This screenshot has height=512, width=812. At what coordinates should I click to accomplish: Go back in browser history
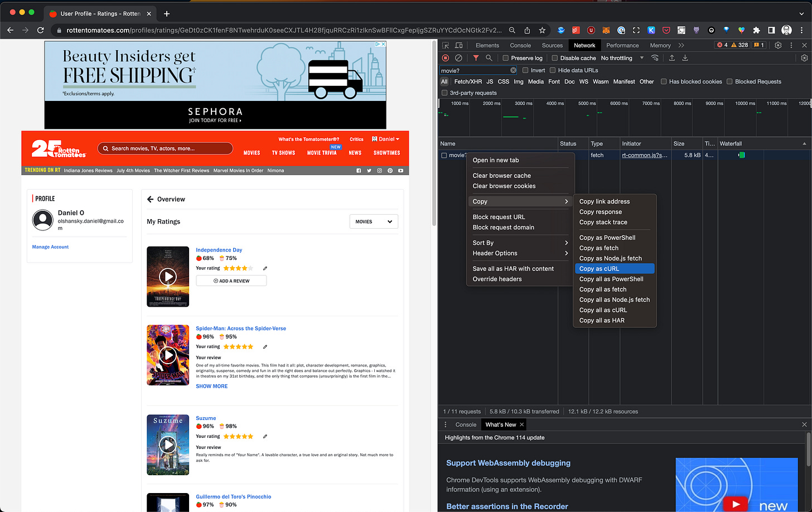pos(10,30)
